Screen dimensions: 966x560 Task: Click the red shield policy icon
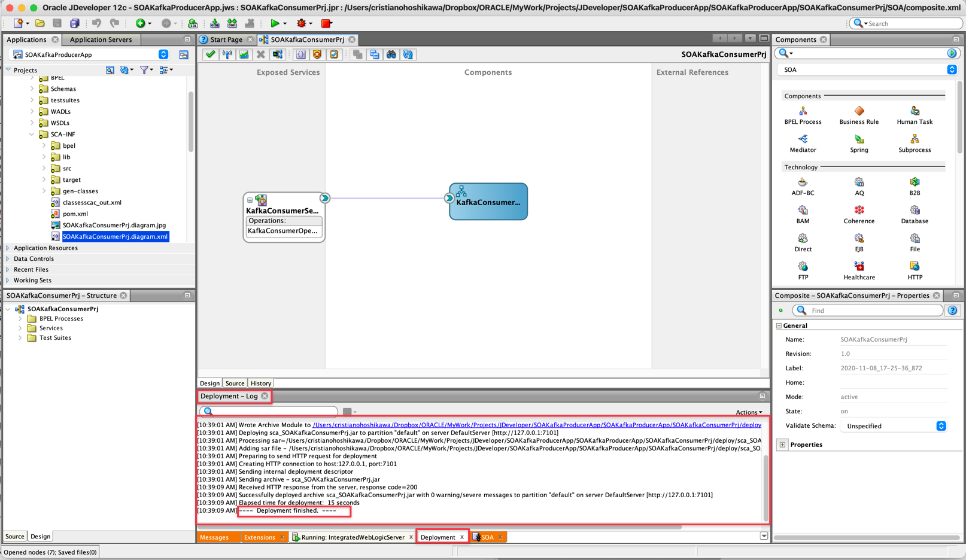[x=317, y=54]
